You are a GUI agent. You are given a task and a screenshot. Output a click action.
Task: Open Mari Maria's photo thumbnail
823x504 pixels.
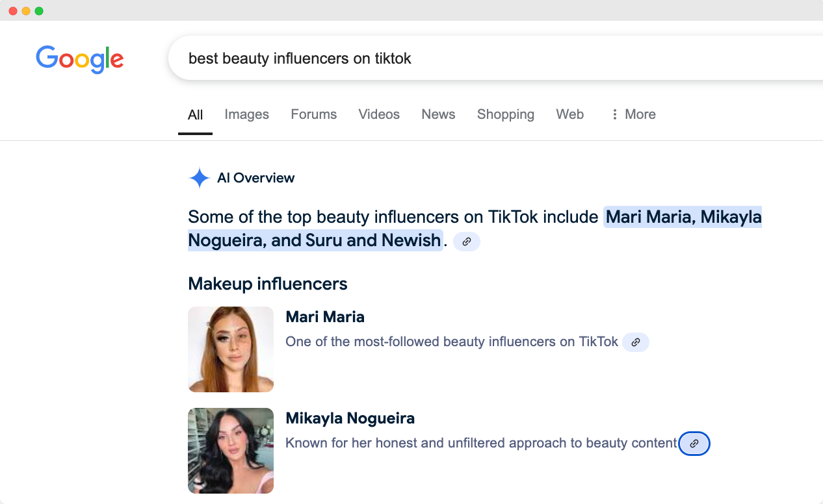231,349
